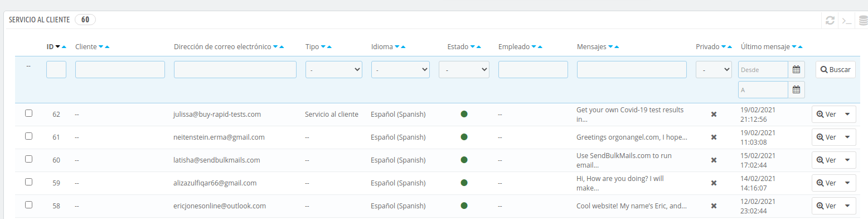The height and width of the screenshot is (219, 868).
Task: Click the green status dot for message 62
Action: (x=464, y=114)
